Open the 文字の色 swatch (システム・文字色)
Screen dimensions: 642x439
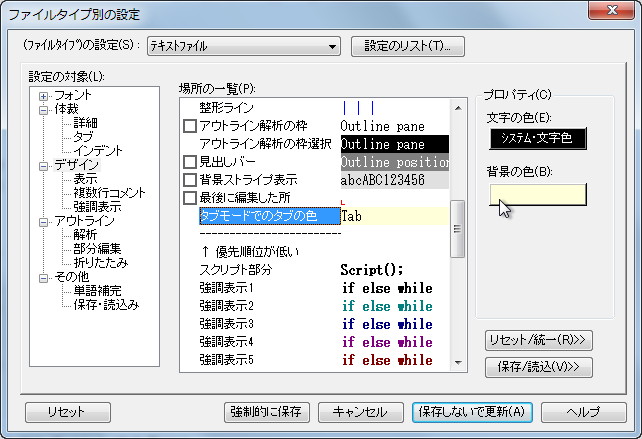coord(538,138)
